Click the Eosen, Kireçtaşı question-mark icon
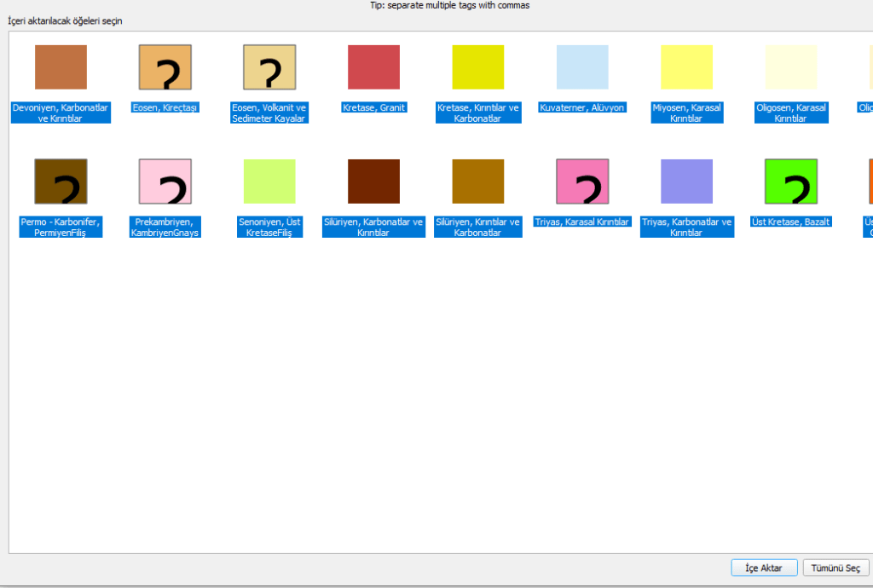873x588 pixels. (165, 67)
